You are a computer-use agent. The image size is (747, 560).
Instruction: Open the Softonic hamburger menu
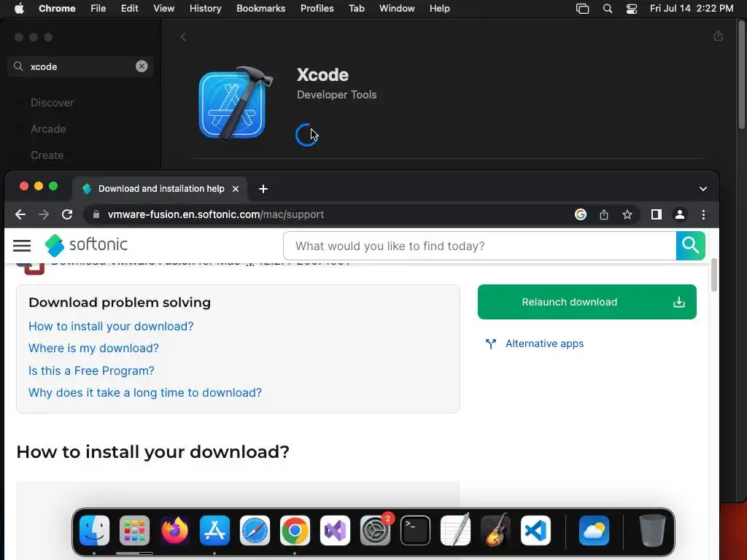(22, 246)
